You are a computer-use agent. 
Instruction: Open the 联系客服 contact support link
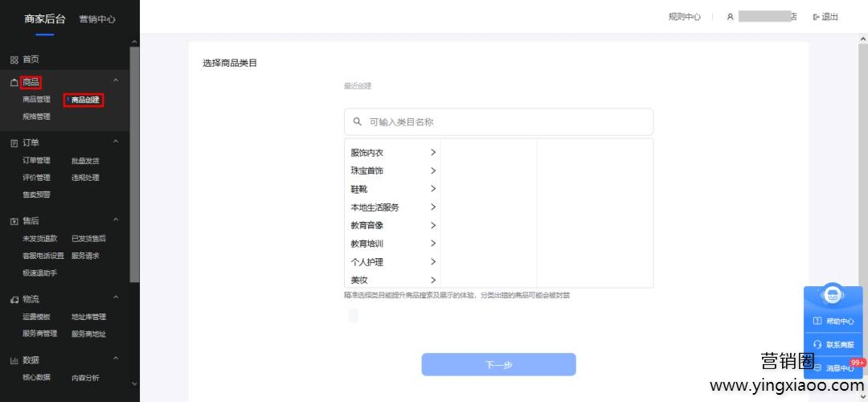coord(840,344)
